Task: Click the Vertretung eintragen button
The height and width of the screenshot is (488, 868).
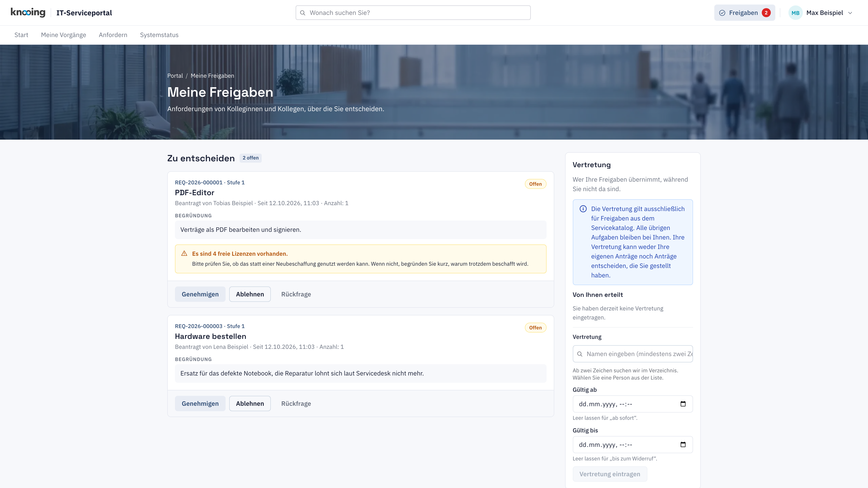Action: [x=610, y=474]
